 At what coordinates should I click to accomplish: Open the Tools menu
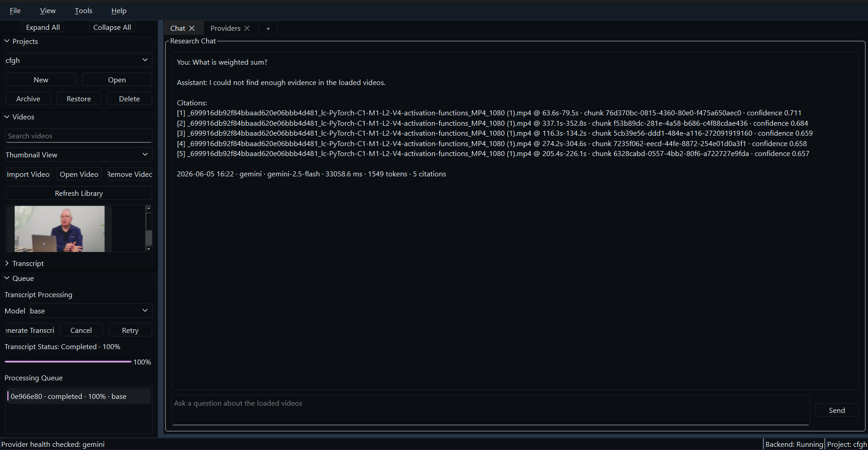[x=83, y=10]
